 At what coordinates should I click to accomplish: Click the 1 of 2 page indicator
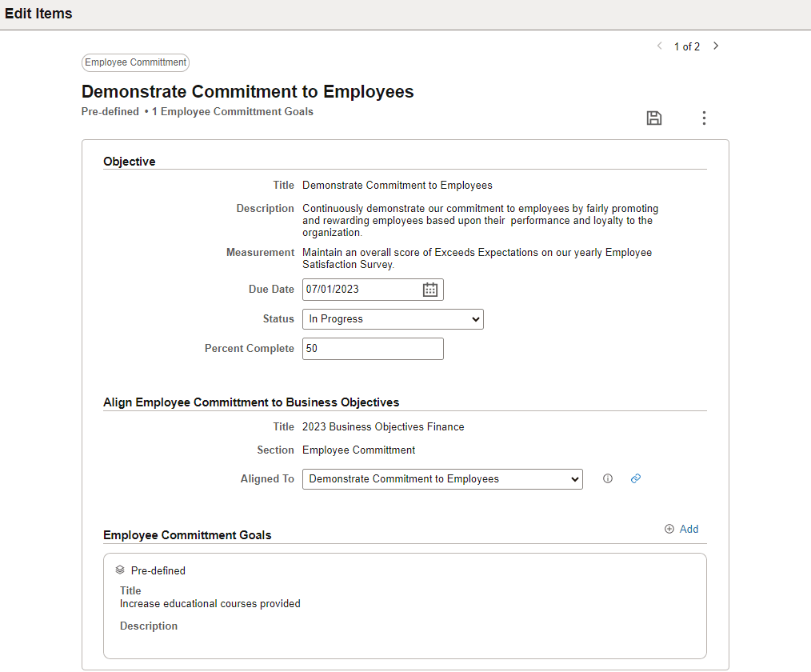pyautogui.click(x=687, y=46)
